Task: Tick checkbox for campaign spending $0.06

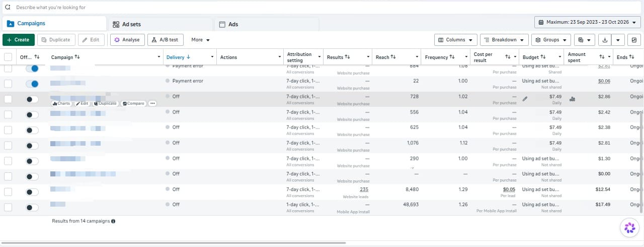Action: point(8,84)
